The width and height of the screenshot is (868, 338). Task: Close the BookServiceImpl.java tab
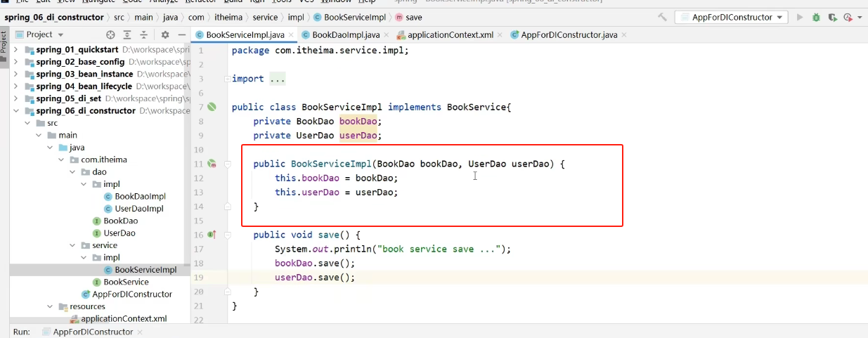pos(290,34)
